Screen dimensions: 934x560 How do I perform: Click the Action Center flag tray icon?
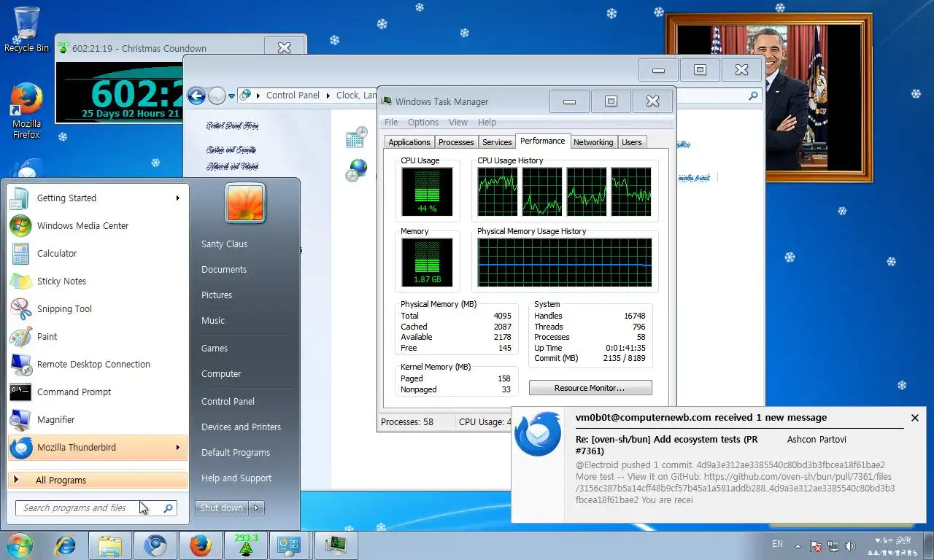tap(816, 545)
